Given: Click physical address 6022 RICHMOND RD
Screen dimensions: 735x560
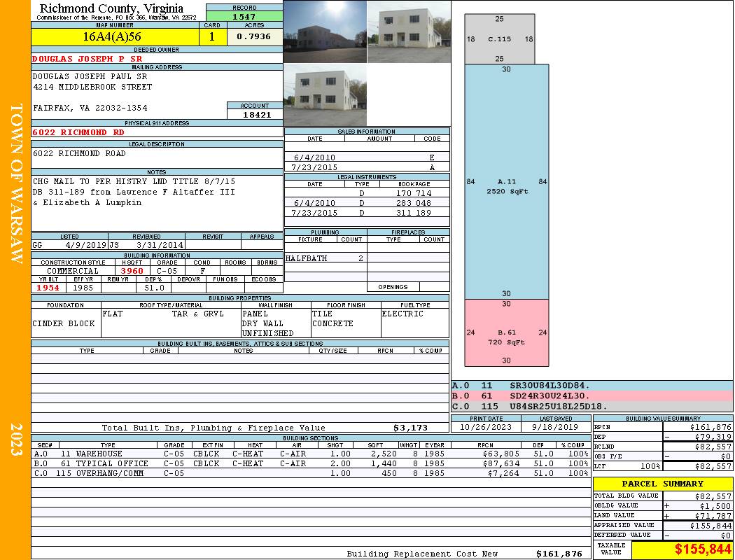Looking at the screenshot, I should [x=78, y=132].
